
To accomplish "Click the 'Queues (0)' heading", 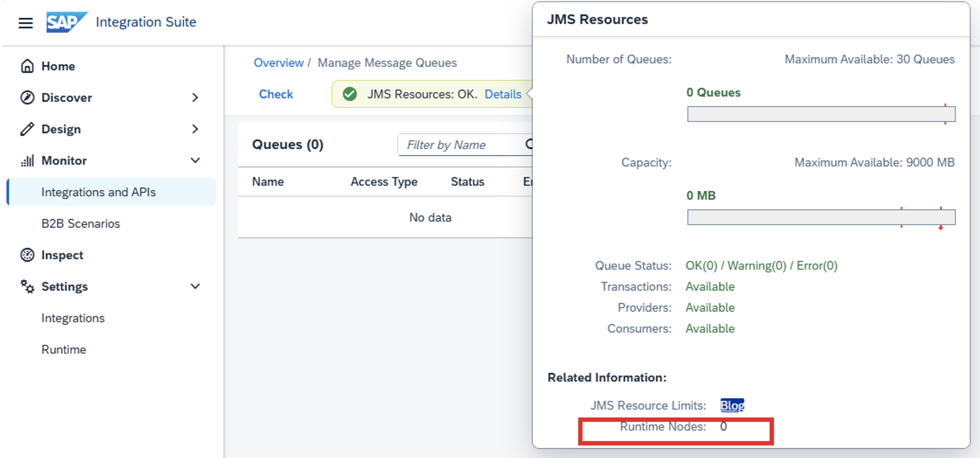I will (288, 144).
